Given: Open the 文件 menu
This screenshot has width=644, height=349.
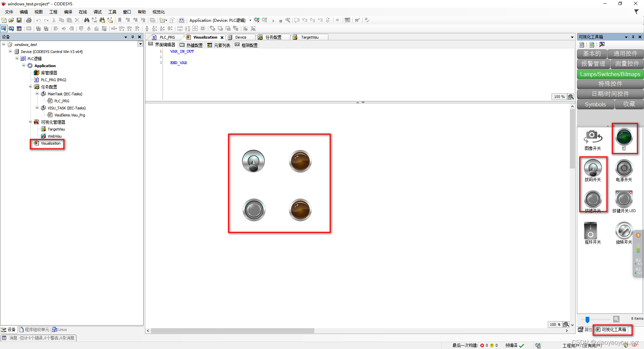Looking at the screenshot, I should pos(9,12).
